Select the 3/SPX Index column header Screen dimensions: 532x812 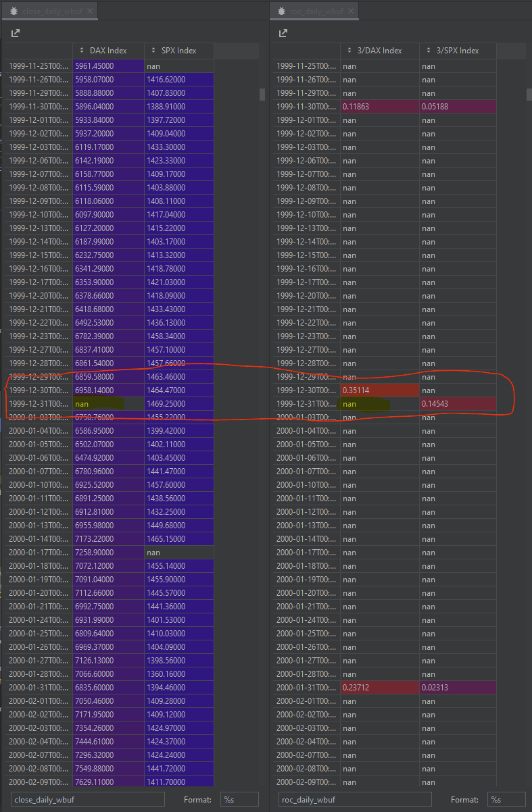tap(458, 51)
